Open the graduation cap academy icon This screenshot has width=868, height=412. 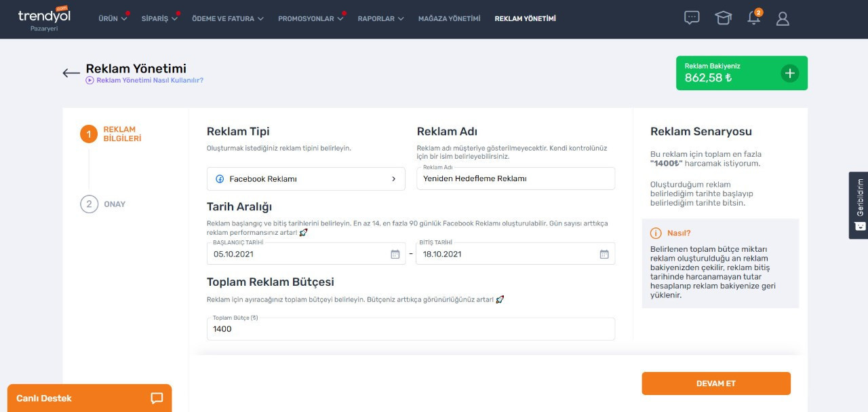[x=723, y=18]
